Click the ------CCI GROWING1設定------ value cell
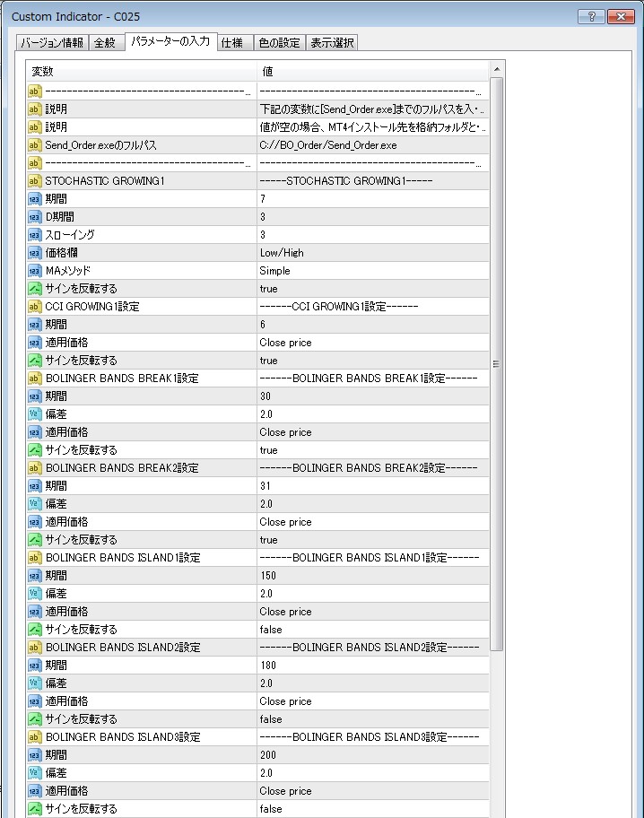Screen dimensions: 644x818 pos(373,307)
